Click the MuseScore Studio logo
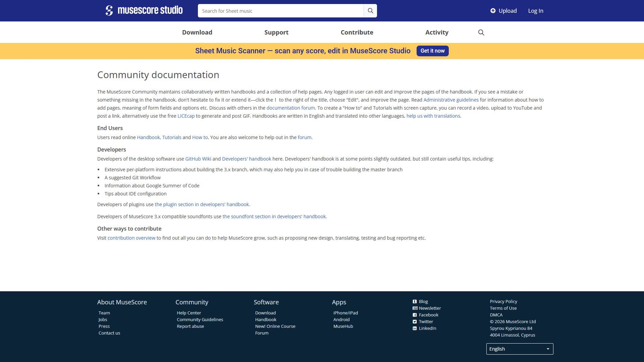644x362 pixels. coord(144,10)
